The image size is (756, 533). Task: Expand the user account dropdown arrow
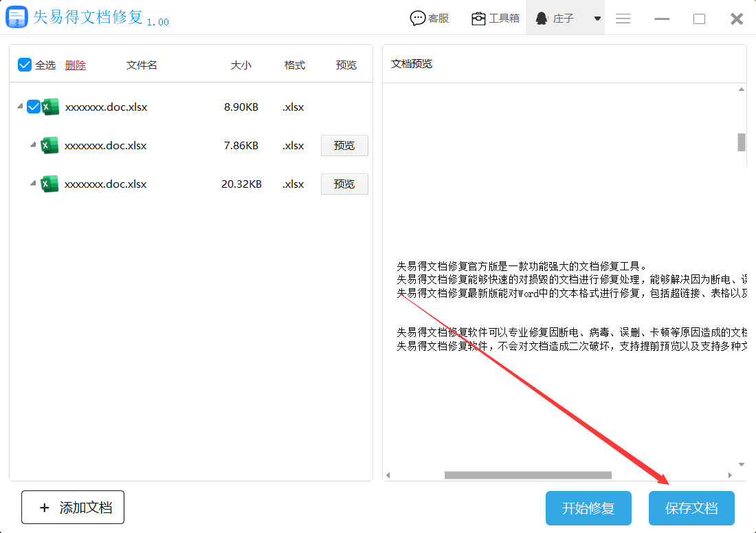click(x=597, y=19)
